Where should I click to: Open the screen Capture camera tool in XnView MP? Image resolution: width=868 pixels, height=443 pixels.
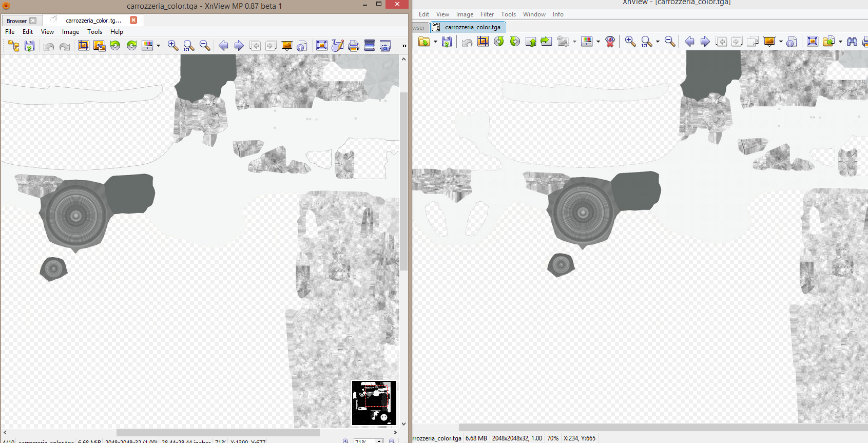385,46
